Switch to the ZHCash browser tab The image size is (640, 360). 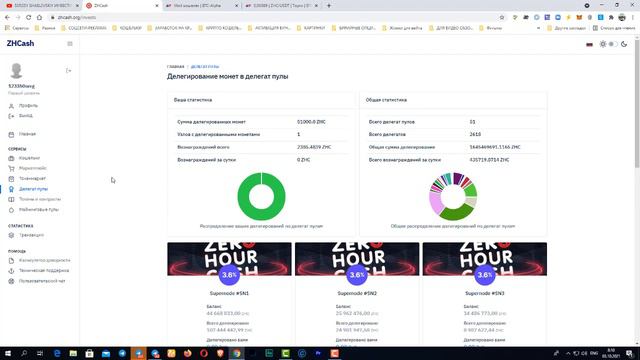[x=121, y=6]
